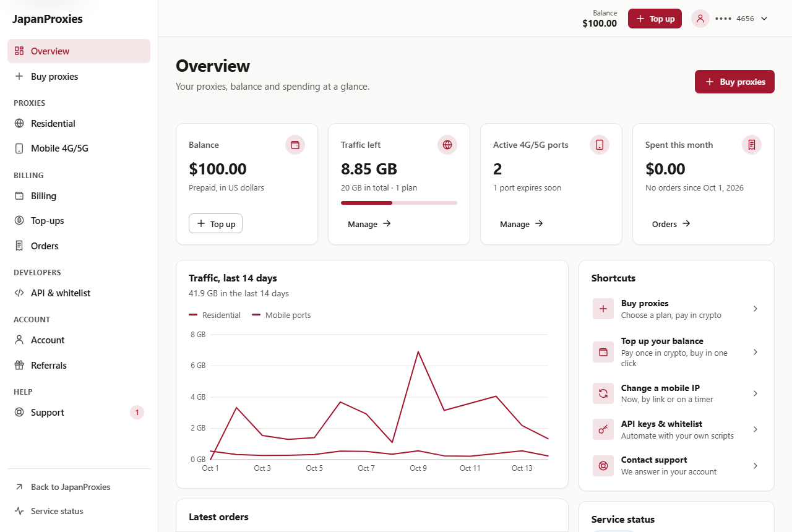Open Account in the sidebar
Image resolution: width=792 pixels, height=532 pixels.
[79, 340]
